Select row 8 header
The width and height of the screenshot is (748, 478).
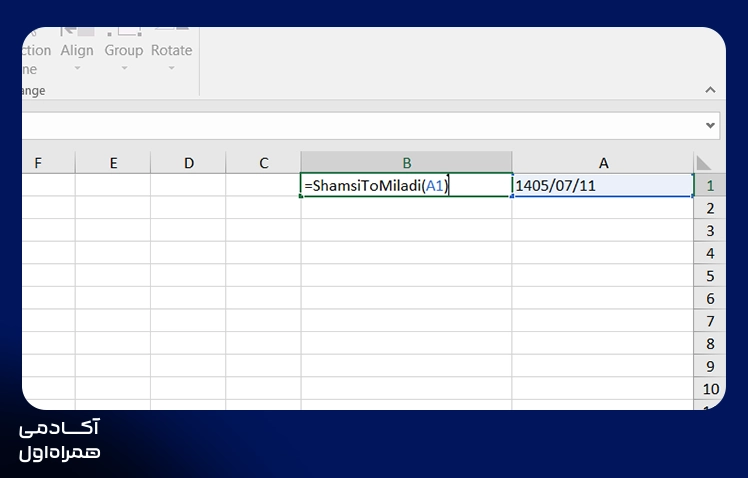coord(710,344)
